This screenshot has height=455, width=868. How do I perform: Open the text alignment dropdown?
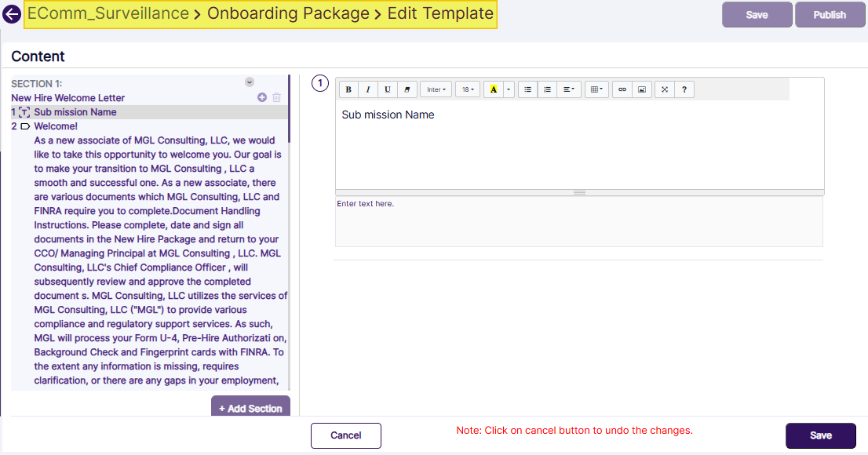568,89
